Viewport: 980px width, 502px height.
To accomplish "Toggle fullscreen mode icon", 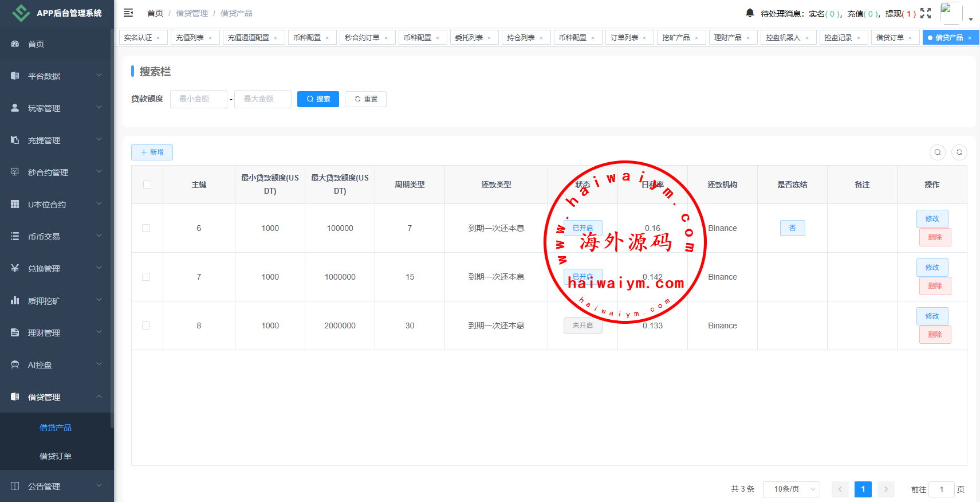I will (926, 13).
